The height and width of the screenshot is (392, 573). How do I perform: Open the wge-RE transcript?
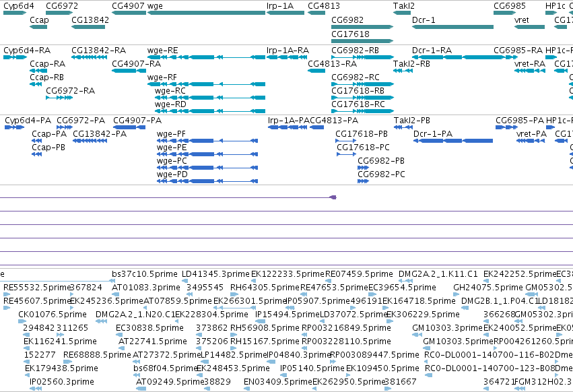pos(206,57)
